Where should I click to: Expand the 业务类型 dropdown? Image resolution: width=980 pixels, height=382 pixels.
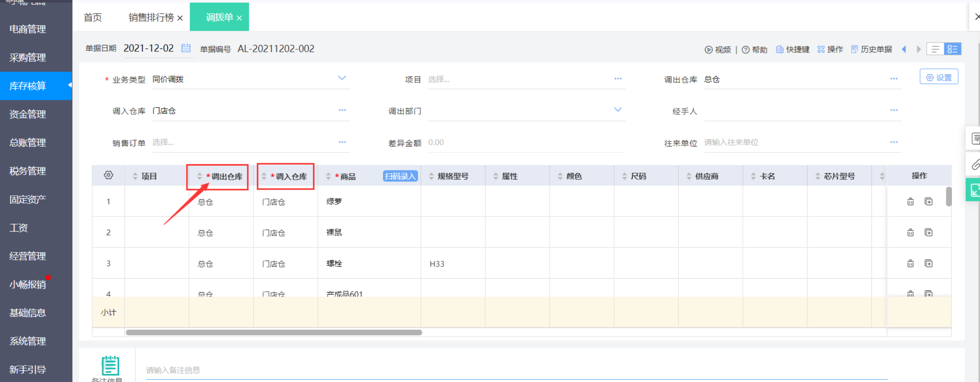pyautogui.click(x=342, y=78)
